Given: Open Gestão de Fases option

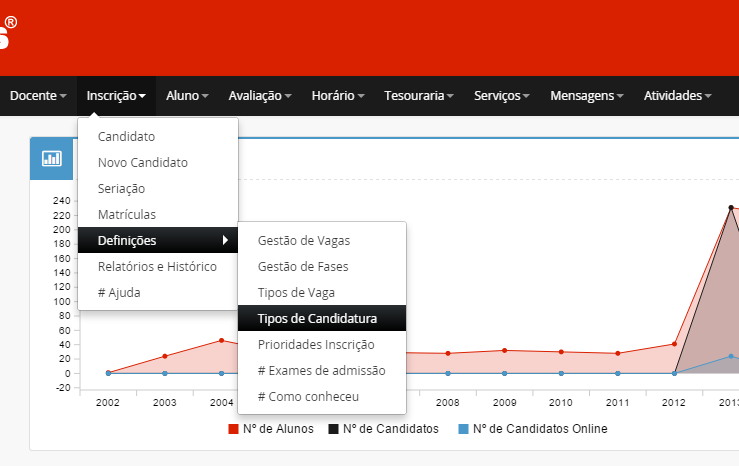Looking at the screenshot, I should pyautogui.click(x=302, y=267).
